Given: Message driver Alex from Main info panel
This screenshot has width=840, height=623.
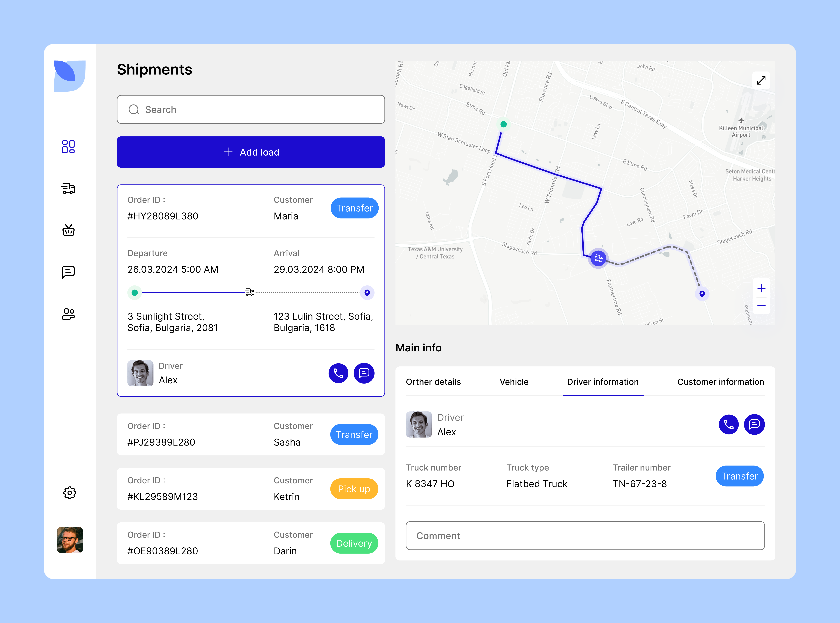Looking at the screenshot, I should (754, 425).
